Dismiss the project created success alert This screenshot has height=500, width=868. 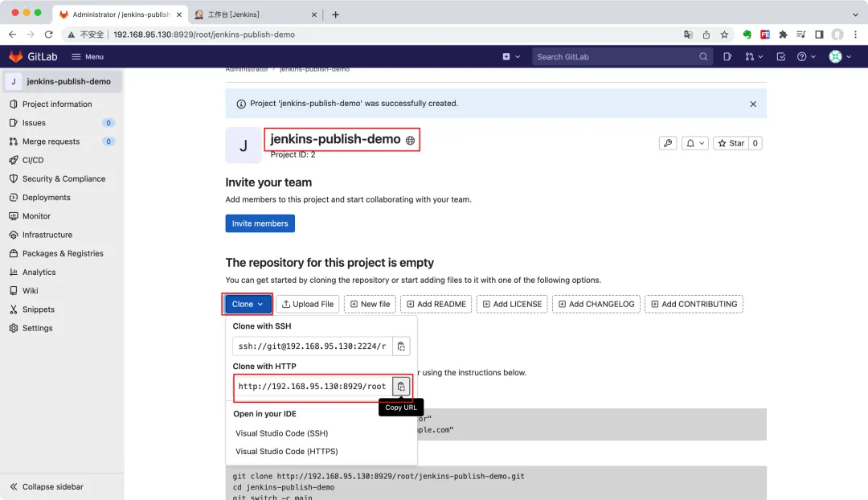point(753,104)
